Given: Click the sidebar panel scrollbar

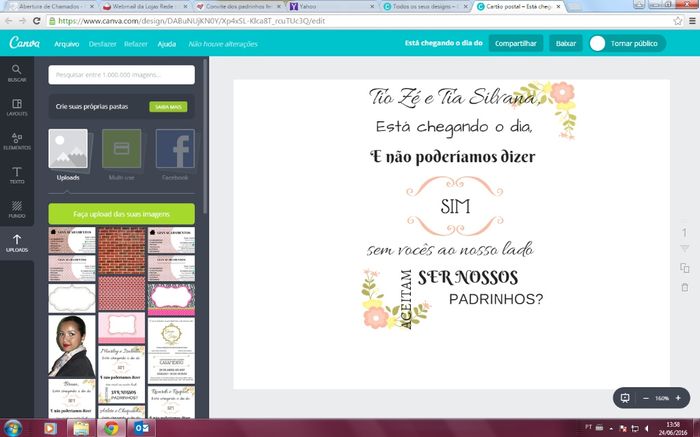Looking at the screenshot, I should (205, 136).
